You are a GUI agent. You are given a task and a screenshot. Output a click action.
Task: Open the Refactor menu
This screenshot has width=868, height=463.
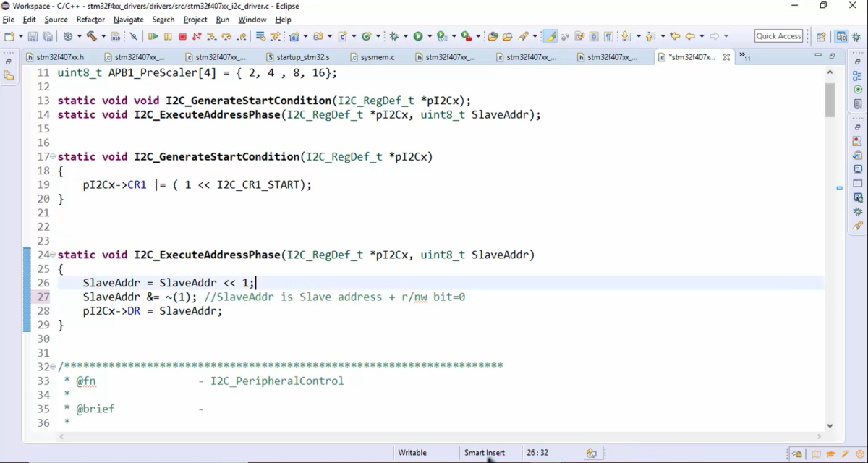point(90,20)
